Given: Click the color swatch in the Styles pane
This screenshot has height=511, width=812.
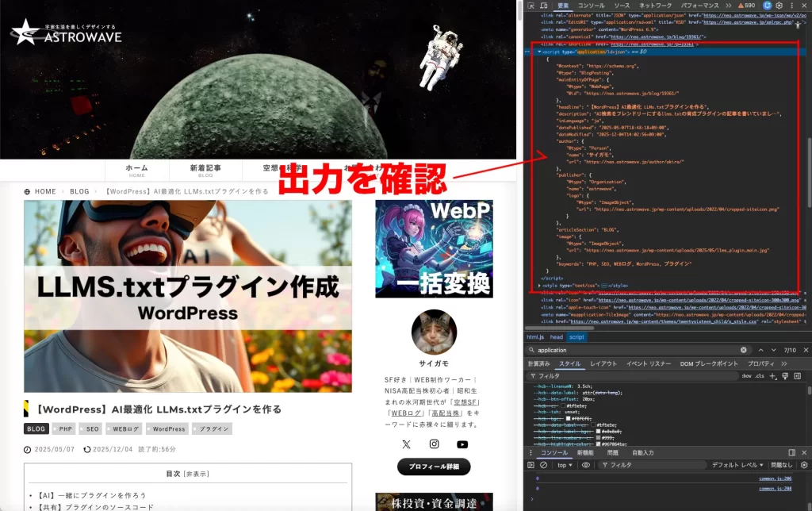Looking at the screenshot, I should (x=562, y=406).
